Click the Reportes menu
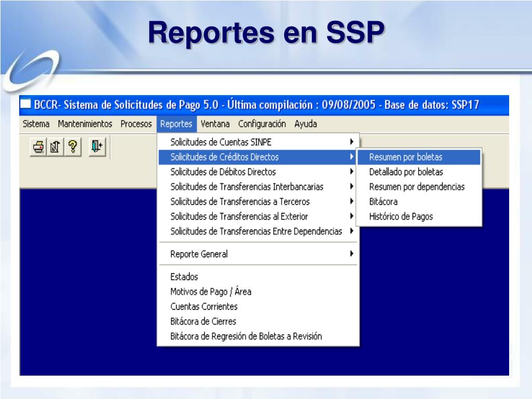The width and height of the screenshot is (532, 399). tap(176, 124)
